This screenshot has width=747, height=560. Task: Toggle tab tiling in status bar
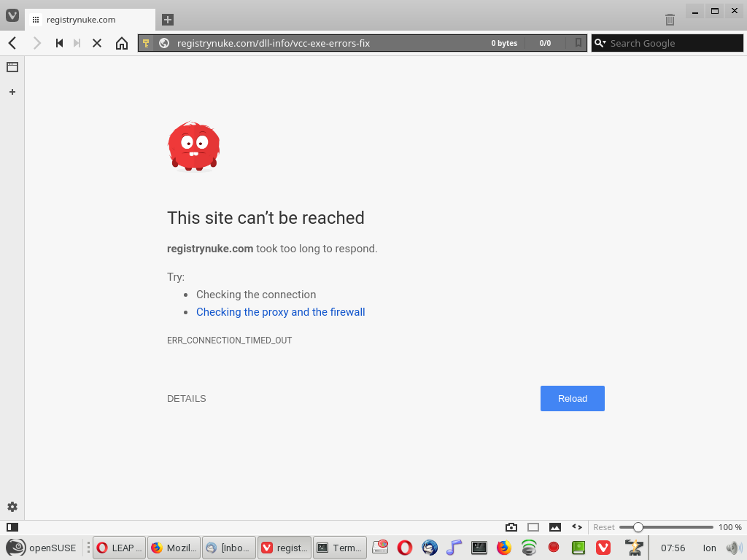click(533, 527)
